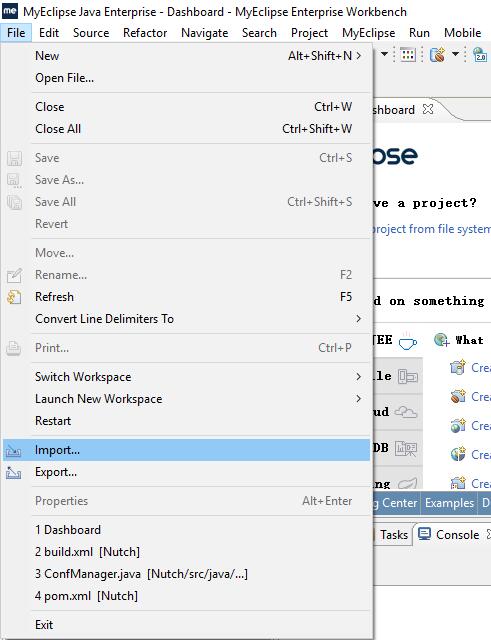Expand the Launch New Workspace submenu

coord(187,399)
